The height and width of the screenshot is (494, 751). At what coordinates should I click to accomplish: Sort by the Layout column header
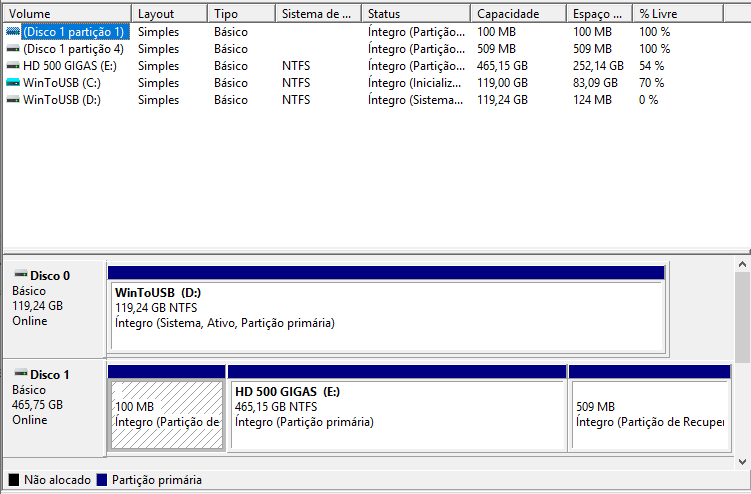pyautogui.click(x=170, y=14)
